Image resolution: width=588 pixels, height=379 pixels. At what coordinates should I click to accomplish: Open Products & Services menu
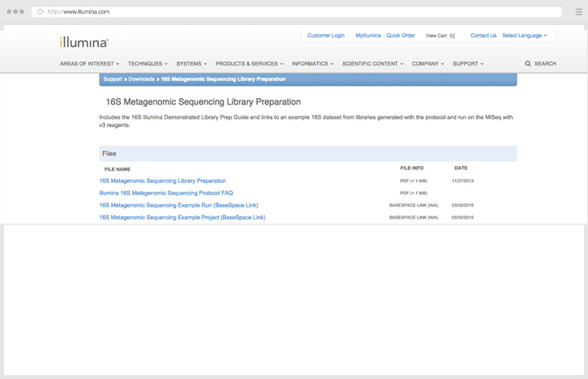click(248, 64)
